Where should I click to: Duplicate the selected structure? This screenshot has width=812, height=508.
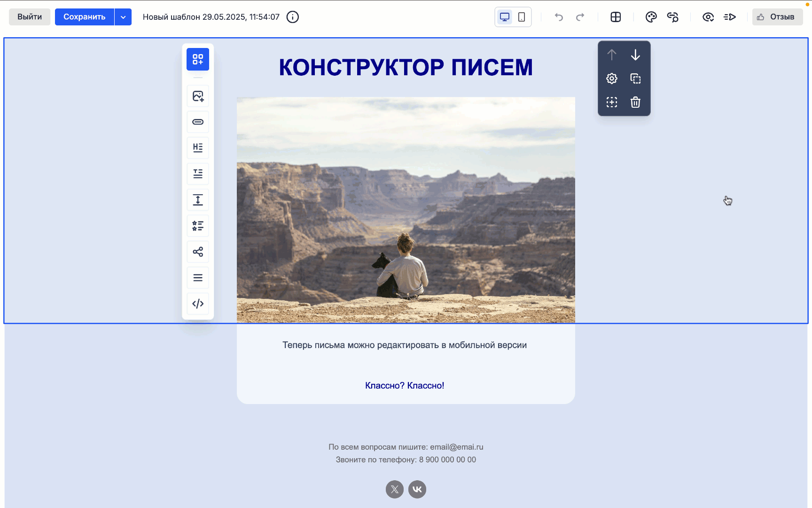click(x=635, y=79)
